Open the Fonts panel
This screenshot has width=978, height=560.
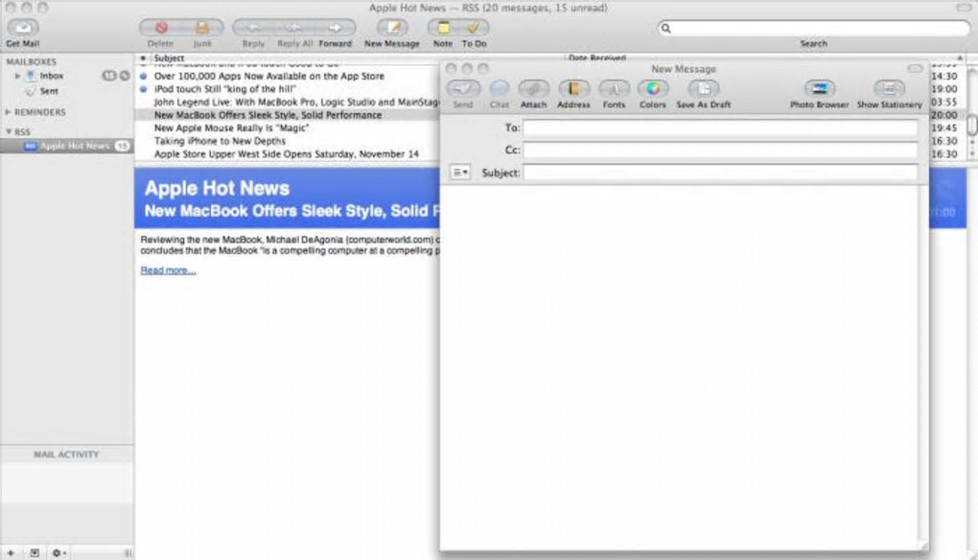614,88
